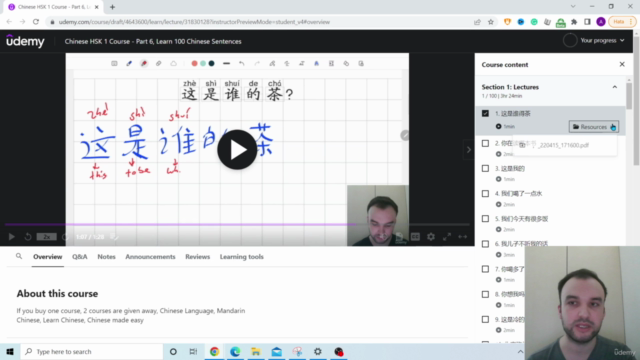Collapse Section 1: Lectures
The height and width of the screenshot is (360, 640).
614,87
